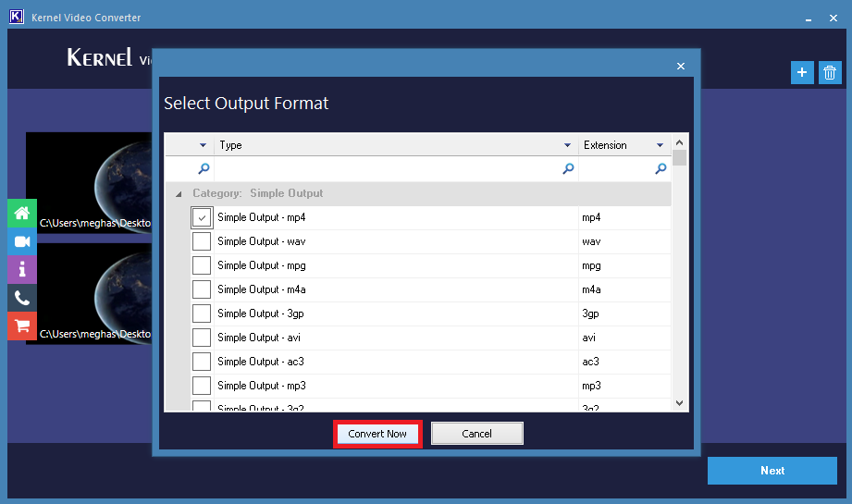Click the Type filter text field

click(387, 169)
